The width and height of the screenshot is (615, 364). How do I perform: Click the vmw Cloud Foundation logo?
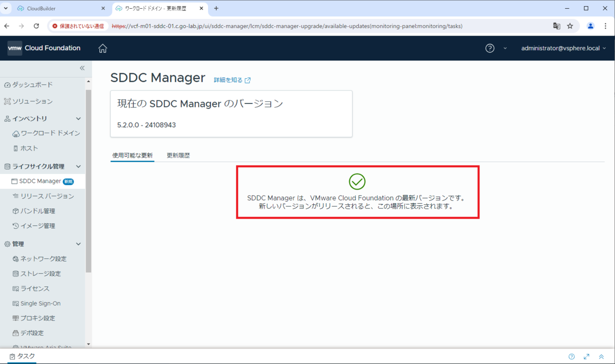44,48
